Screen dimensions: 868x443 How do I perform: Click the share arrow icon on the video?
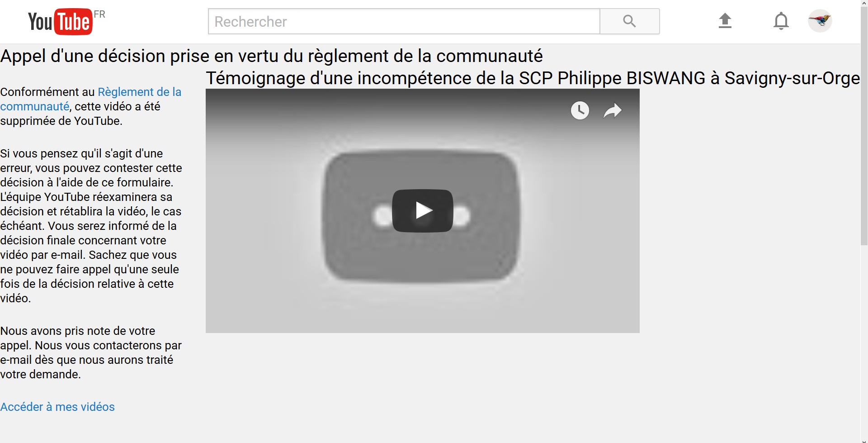[613, 110]
